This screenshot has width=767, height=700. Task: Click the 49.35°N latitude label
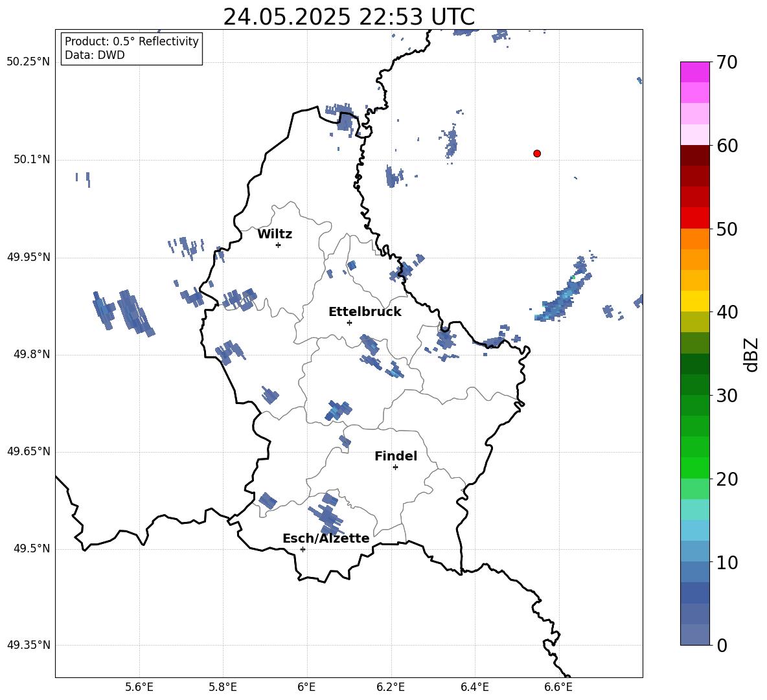point(29,645)
